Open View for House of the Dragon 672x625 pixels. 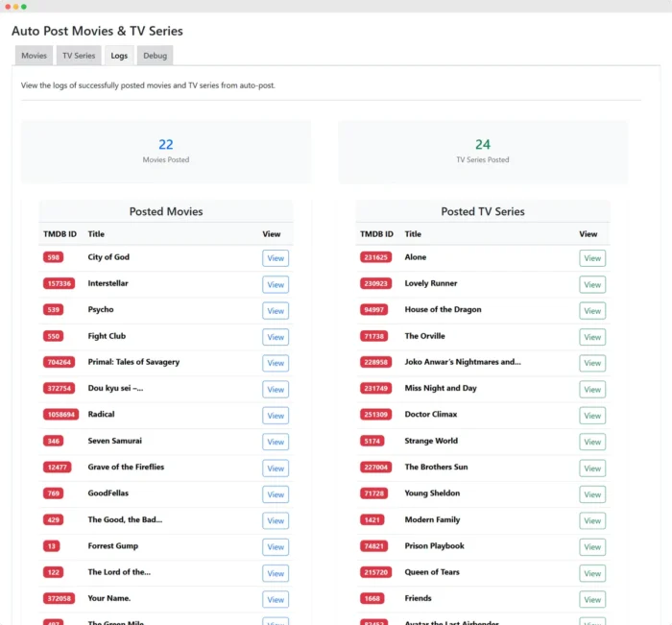point(592,311)
